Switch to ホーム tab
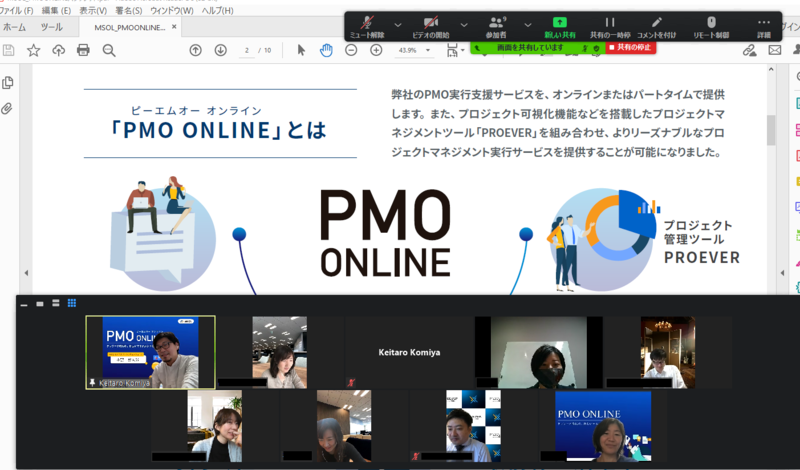800x470 pixels. [14, 27]
